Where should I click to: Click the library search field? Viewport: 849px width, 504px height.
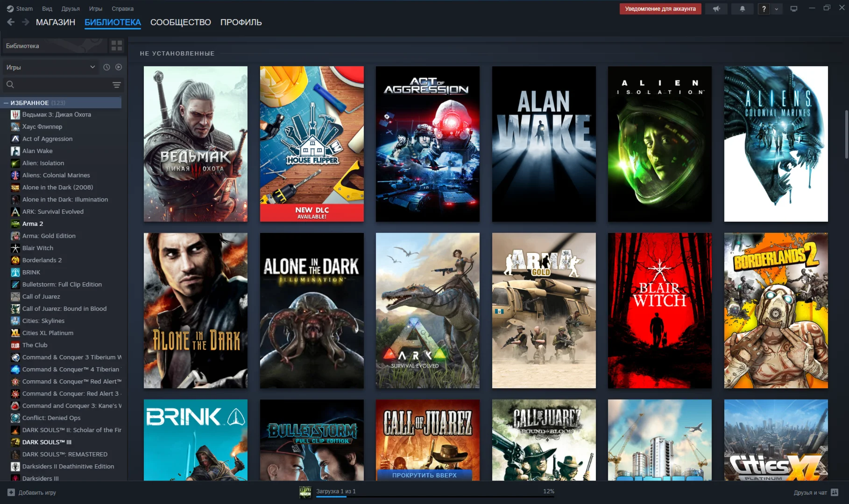click(57, 84)
